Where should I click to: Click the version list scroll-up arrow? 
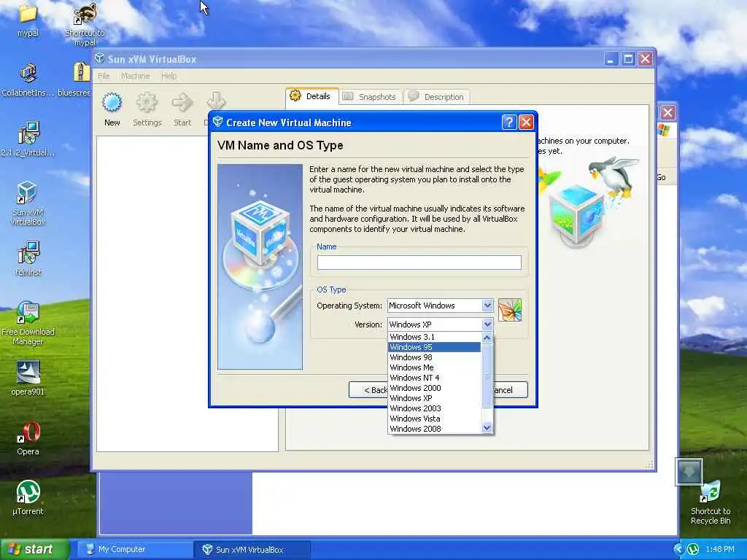tap(487, 338)
